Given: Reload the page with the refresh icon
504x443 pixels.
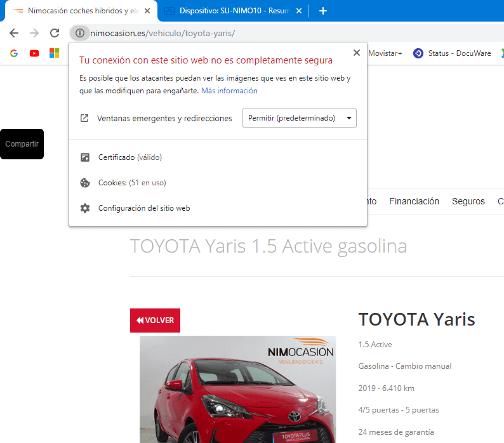Looking at the screenshot, I should point(55,33).
